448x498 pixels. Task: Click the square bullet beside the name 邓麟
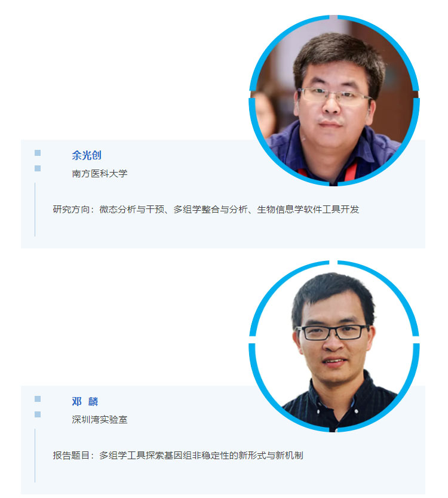[38, 399]
